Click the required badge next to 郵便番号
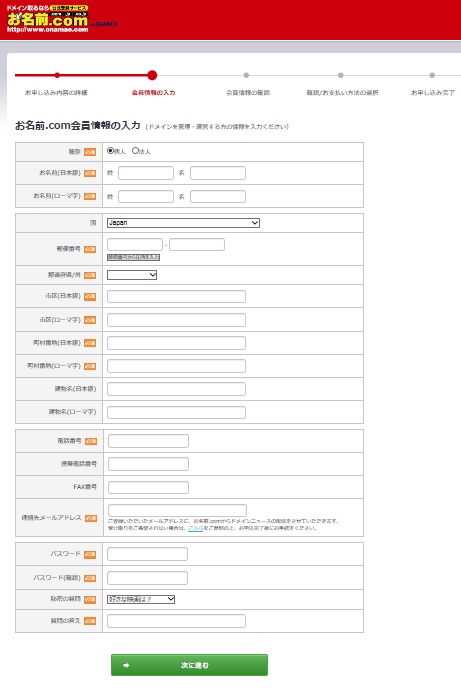This screenshot has width=461, height=696. [90, 249]
